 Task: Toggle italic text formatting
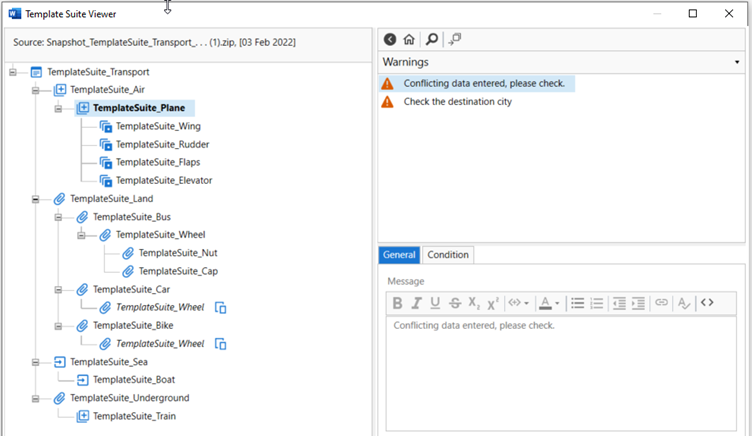tap(416, 303)
